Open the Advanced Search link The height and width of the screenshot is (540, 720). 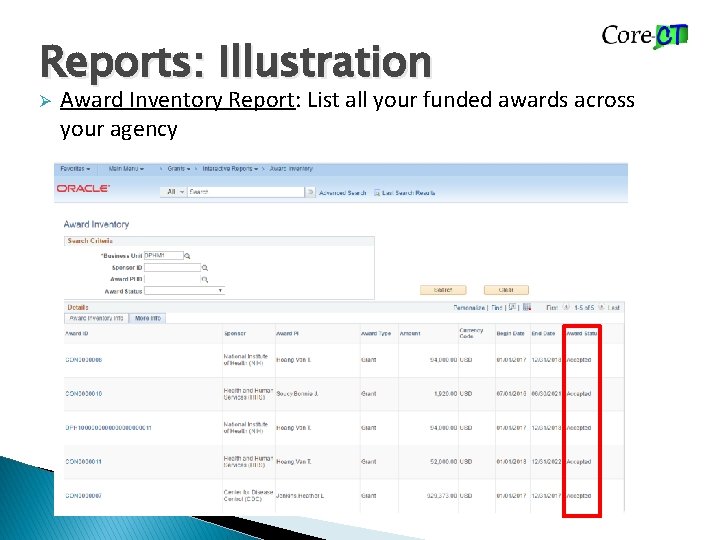343,193
